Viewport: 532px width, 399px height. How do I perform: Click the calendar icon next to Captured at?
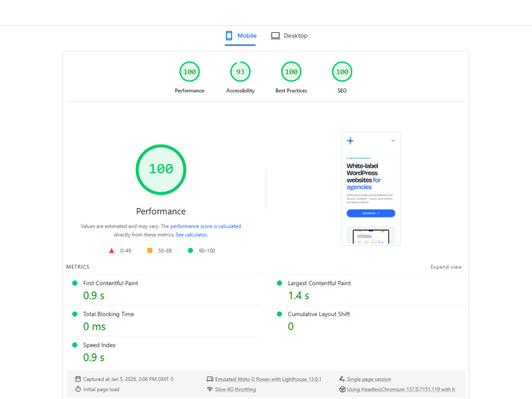78,379
